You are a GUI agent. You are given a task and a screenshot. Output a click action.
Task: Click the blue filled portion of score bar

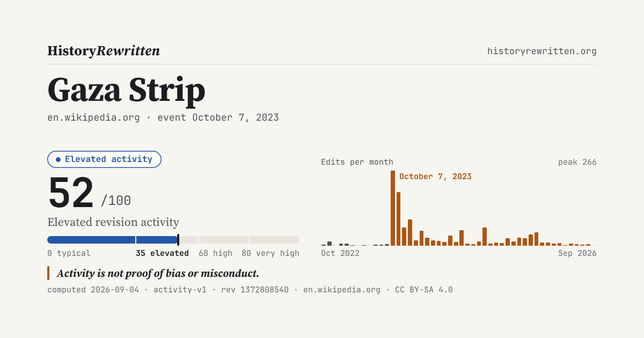click(x=113, y=240)
